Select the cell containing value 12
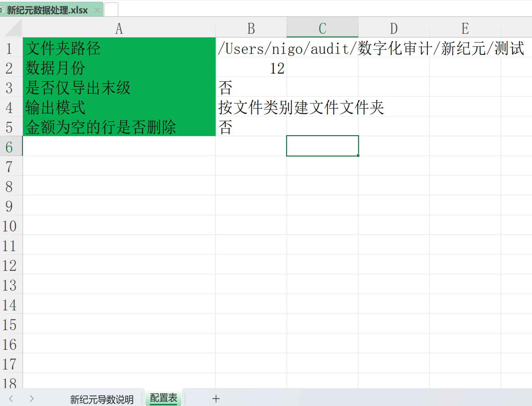The height and width of the screenshot is (406, 532). 251,68
